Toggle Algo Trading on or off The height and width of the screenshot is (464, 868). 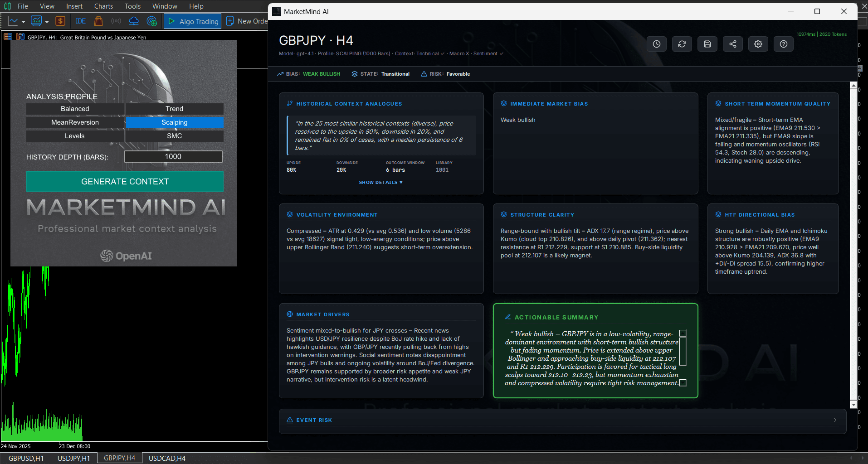[193, 21]
